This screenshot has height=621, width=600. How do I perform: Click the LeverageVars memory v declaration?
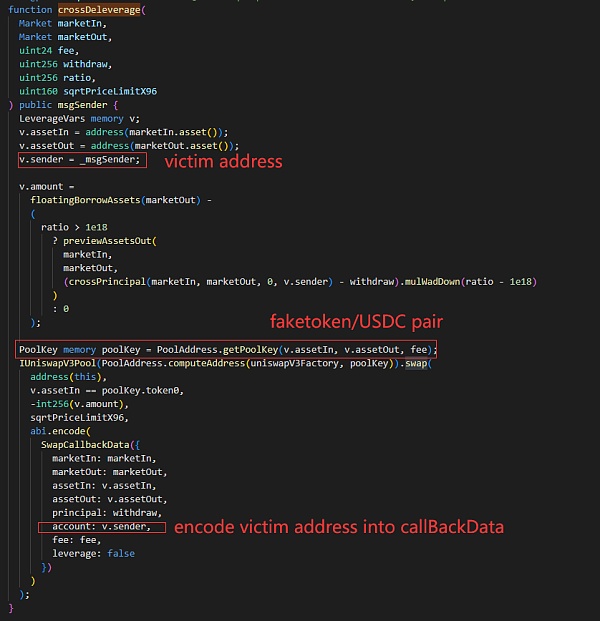[x=79, y=119]
